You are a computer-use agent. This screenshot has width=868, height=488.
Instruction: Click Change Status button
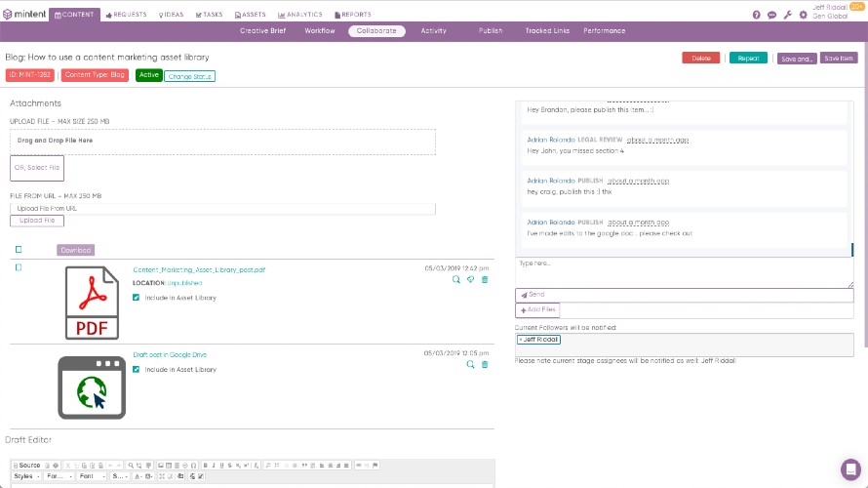click(x=190, y=76)
